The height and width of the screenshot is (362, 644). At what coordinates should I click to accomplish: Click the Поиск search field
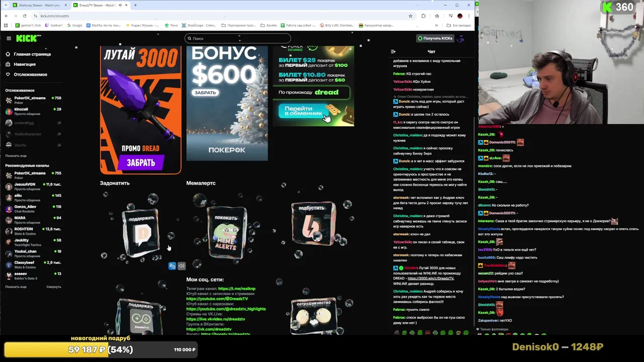tap(237, 38)
